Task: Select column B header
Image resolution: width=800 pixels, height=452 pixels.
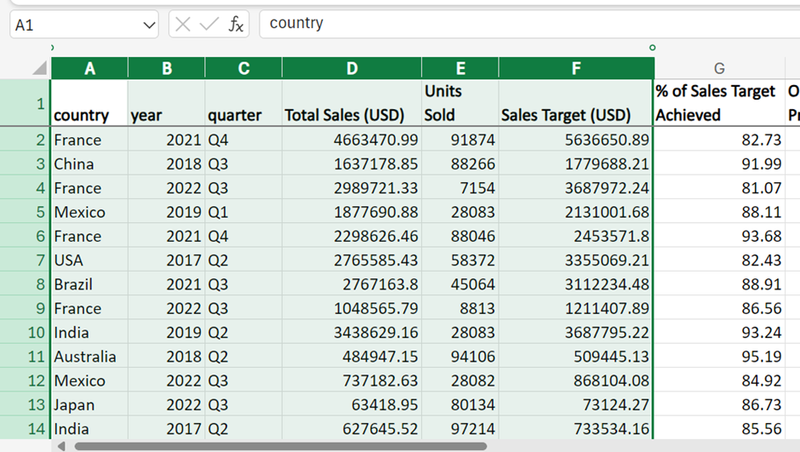Action: click(166, 68)
